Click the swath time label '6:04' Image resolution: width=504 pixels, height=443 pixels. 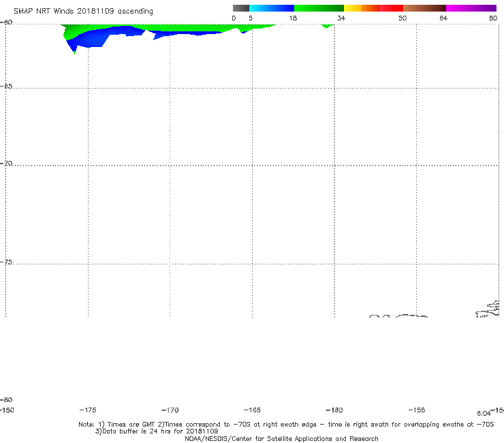click(x=484, y=414)
